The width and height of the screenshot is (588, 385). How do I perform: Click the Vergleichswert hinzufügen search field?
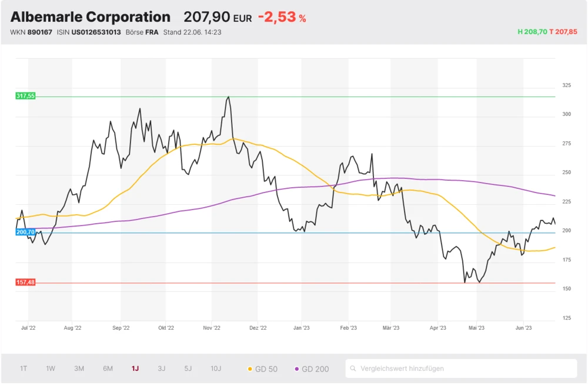coord(465,369)
